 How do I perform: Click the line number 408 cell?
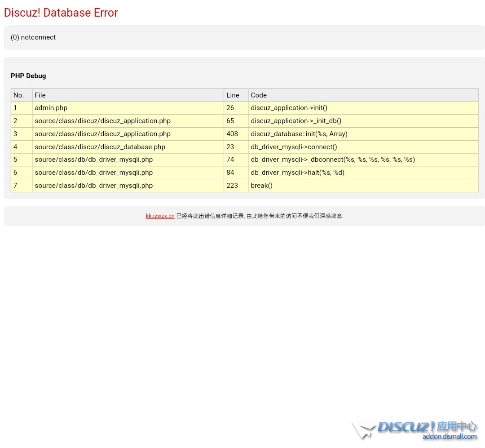[232, 134]
